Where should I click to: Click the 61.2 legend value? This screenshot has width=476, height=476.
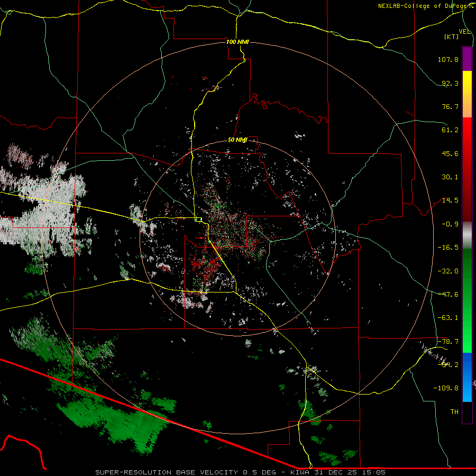450,130
